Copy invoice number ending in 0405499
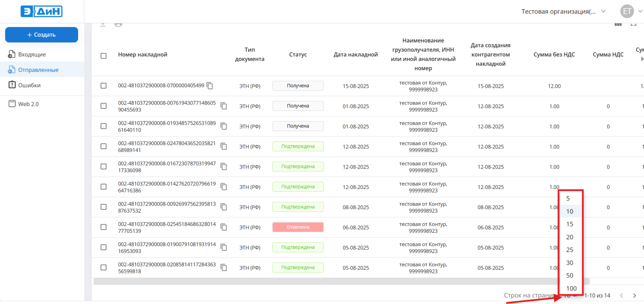The image size is (644, 304). pyautogui.click(x=210, y=86)
